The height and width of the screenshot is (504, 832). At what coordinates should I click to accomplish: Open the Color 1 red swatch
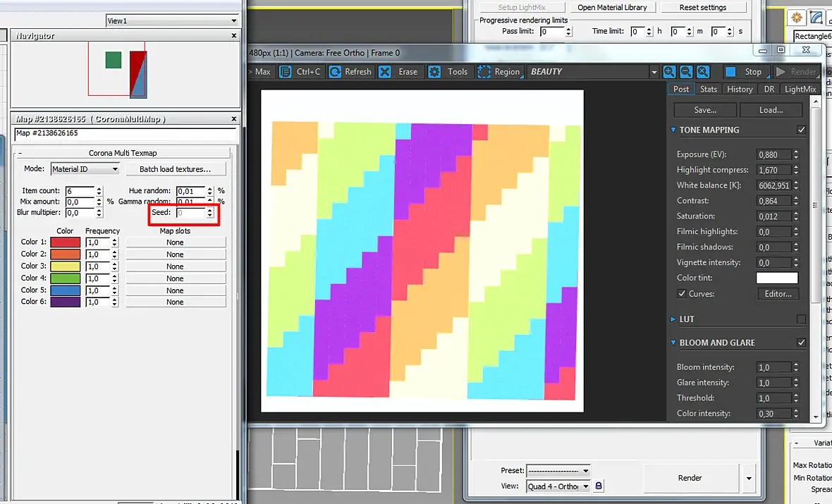(x=66, y=242)
